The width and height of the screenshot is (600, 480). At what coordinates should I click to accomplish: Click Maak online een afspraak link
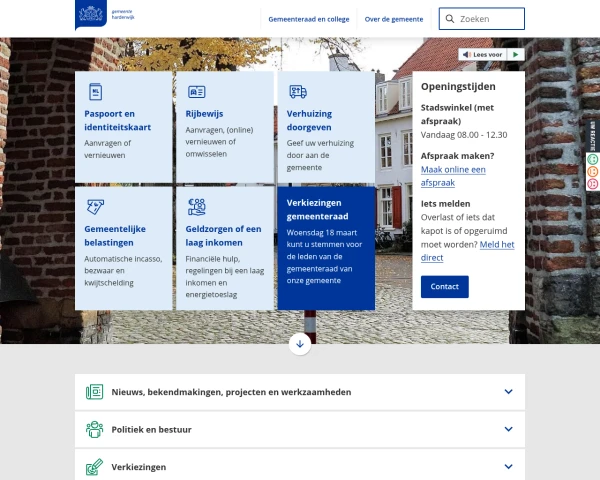click(453, 176)
